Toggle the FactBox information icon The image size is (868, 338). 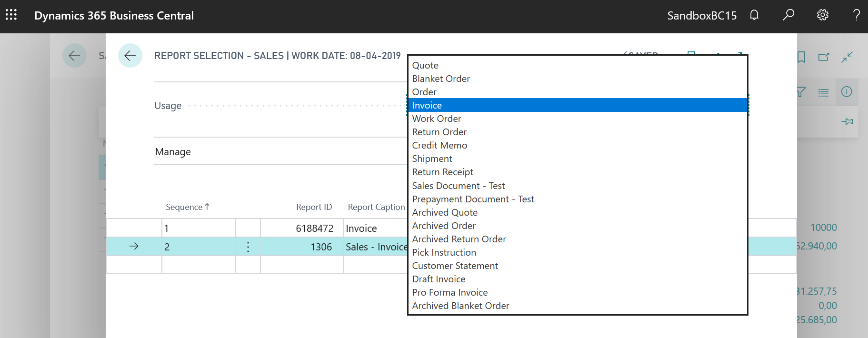tap(847, 91)
